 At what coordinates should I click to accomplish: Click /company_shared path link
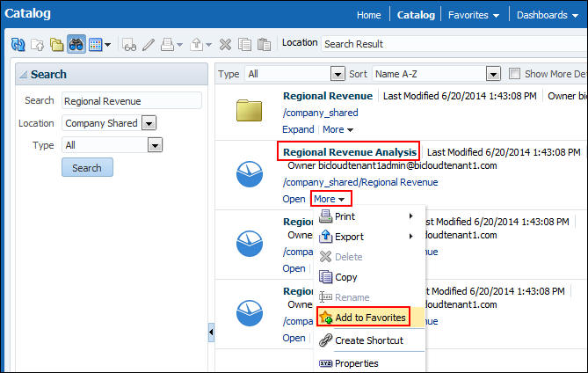click(320, 113)
